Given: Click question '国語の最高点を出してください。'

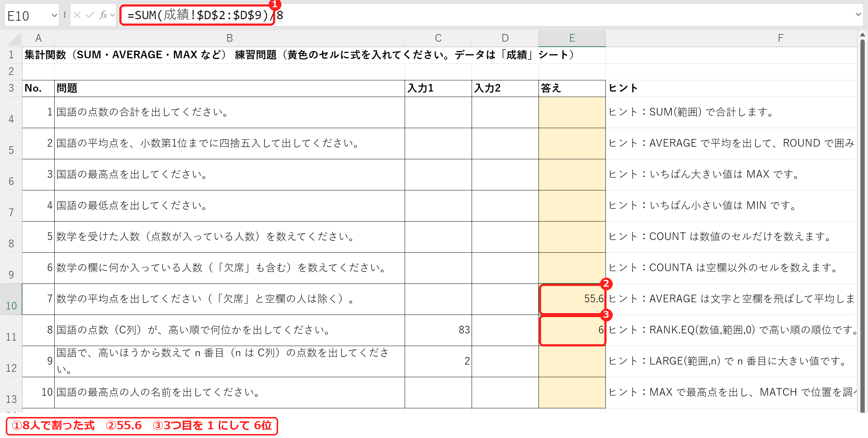Looking at the screenshot, I should click(230, 174).
